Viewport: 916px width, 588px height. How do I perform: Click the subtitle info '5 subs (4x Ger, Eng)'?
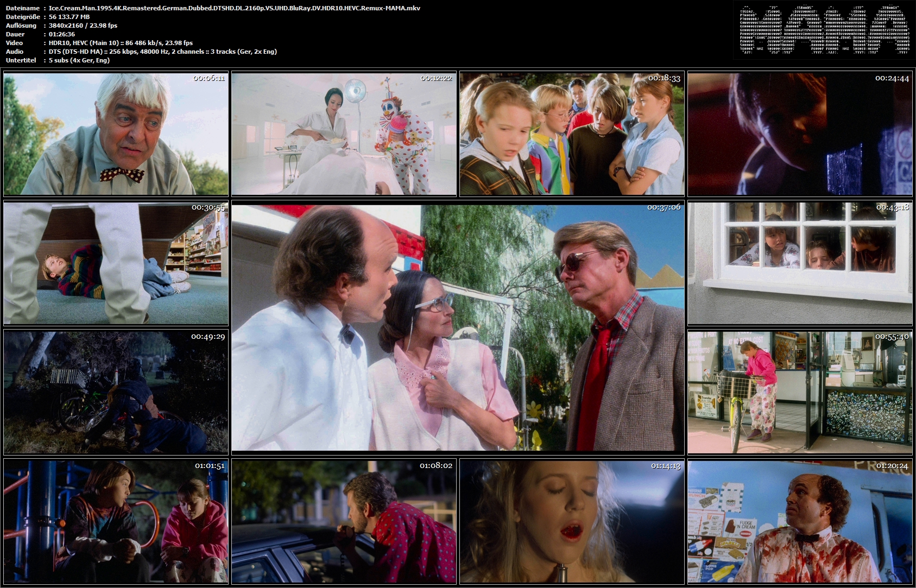[79, 60]
